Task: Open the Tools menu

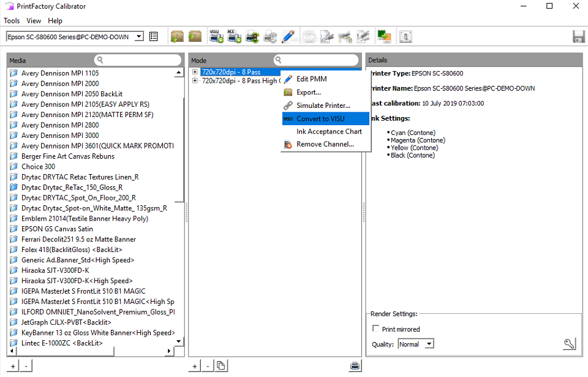Action: coord(12,21)
